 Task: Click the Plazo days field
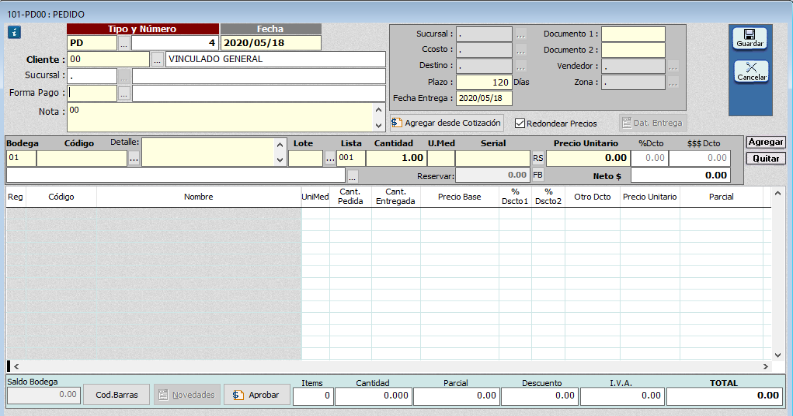(x=484, y=82)
